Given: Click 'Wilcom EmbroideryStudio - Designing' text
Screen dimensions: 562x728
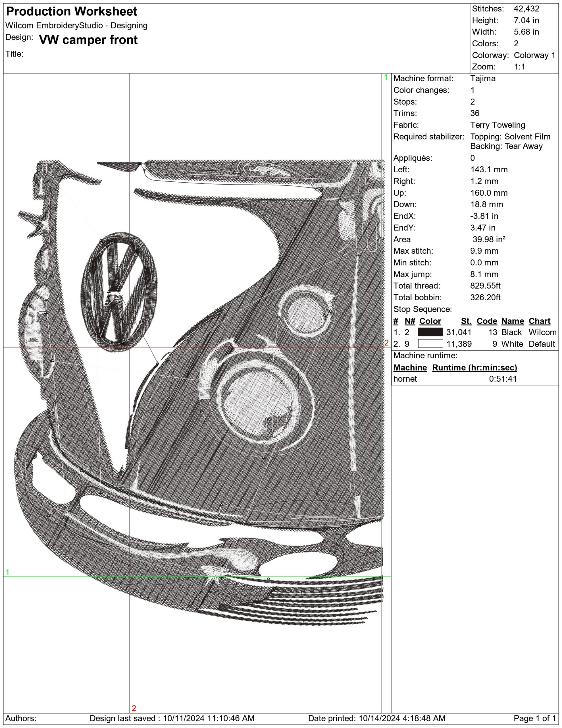Looking at the screenshot, I should [x=76, y=26].
